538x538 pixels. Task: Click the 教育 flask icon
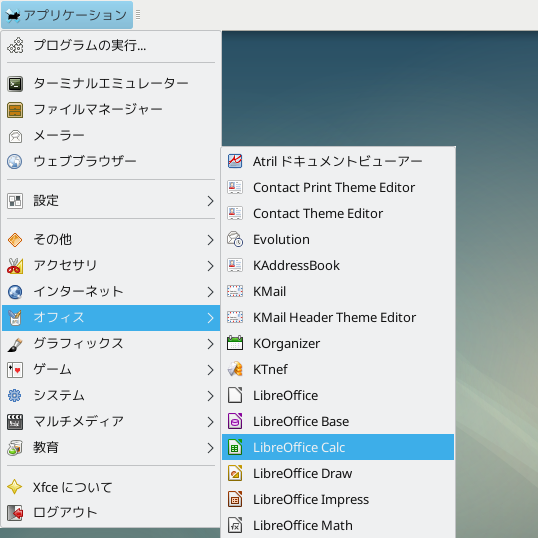tap(15, 448)
